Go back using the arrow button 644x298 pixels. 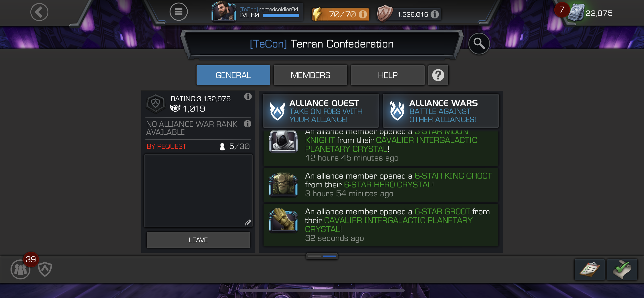pyautogui.click(x=39, y=12)
